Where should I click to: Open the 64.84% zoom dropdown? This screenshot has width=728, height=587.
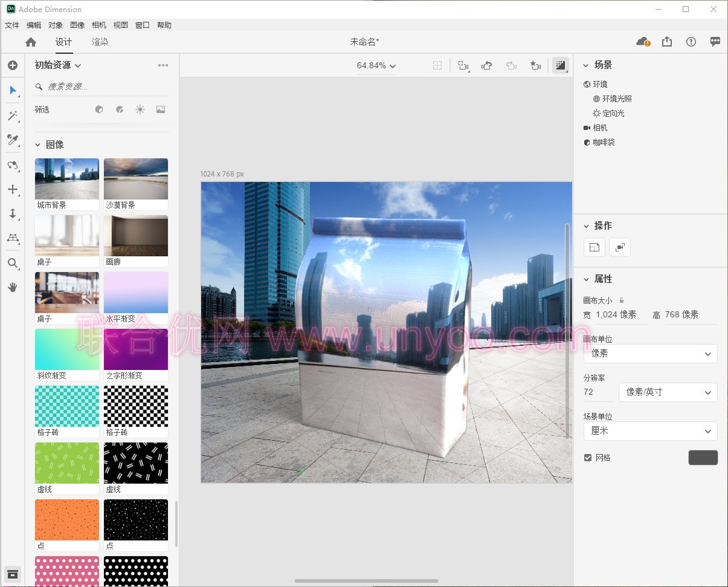[376, 65]
